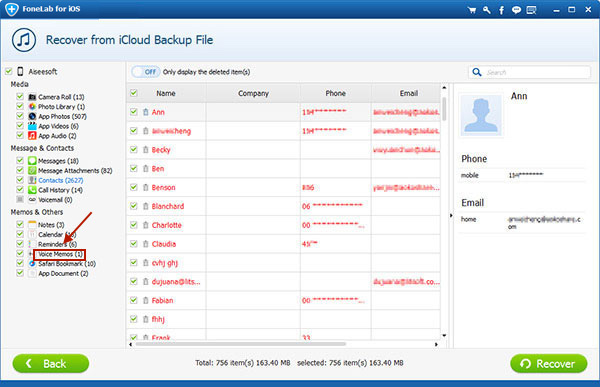
Task: Click the Message Attachments icon
Action: (32, 170)
